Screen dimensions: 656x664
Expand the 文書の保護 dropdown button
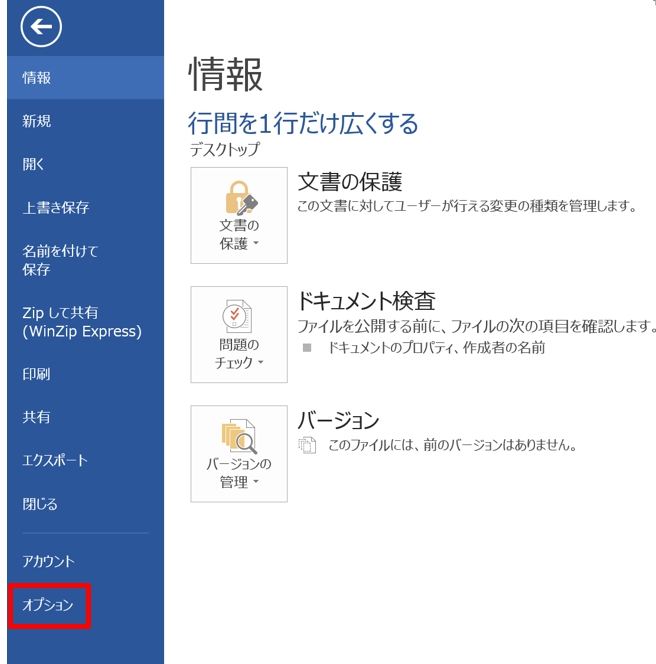(x=239, y=215)
